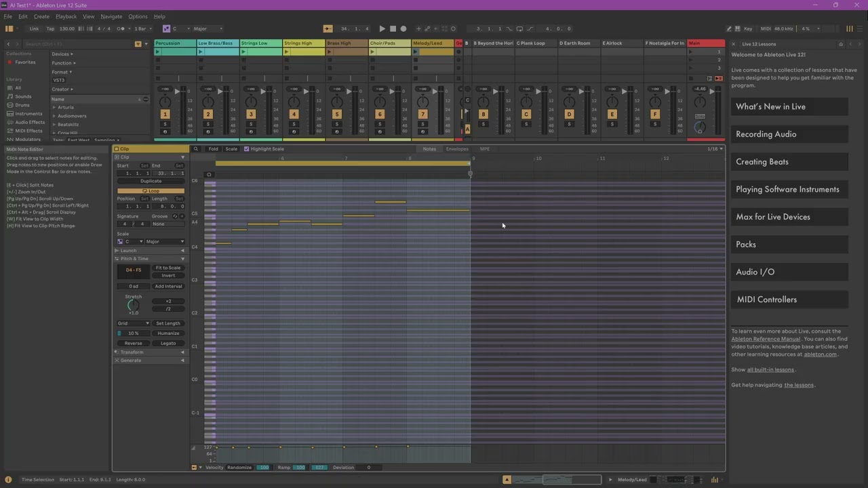This screenshot has width=868, height=488.
Task: Stop playback with the Stop button
Action: pos(393,28)
